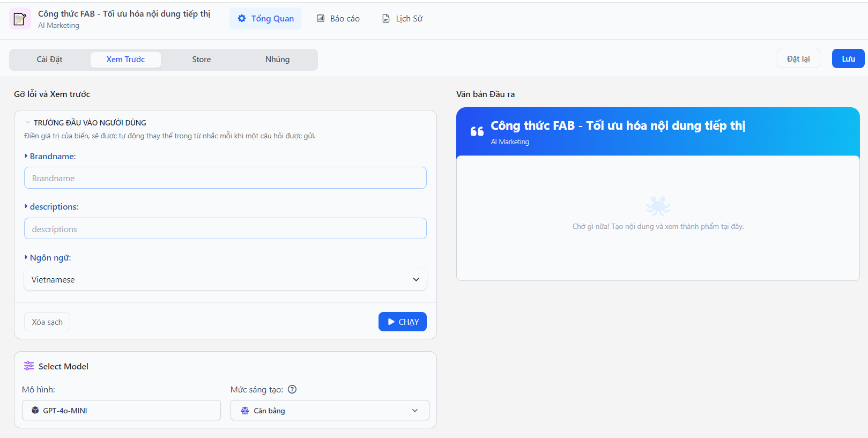868x438 pixels.
Task: Switch to the Store tab
Action: (201, 60)
